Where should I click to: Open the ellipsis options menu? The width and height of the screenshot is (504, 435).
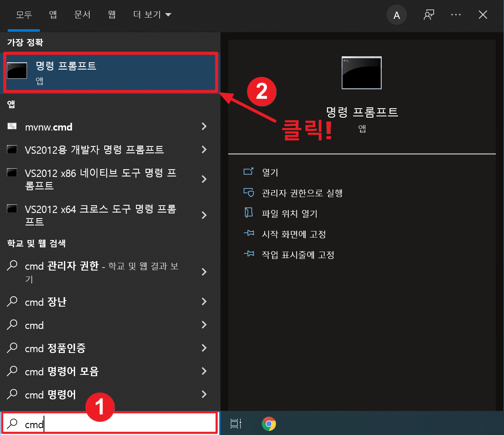click(x=456, y=15)
